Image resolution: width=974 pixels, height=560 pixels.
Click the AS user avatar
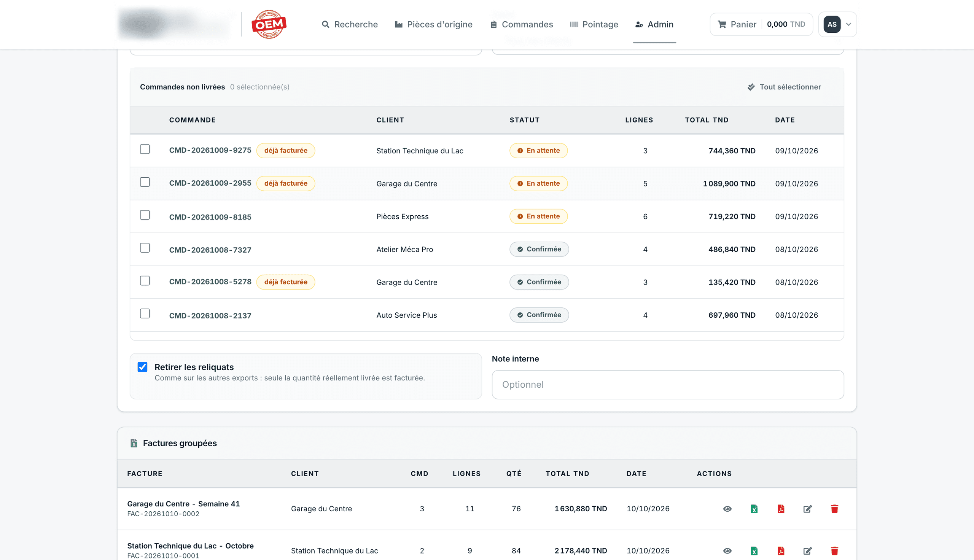832,24
